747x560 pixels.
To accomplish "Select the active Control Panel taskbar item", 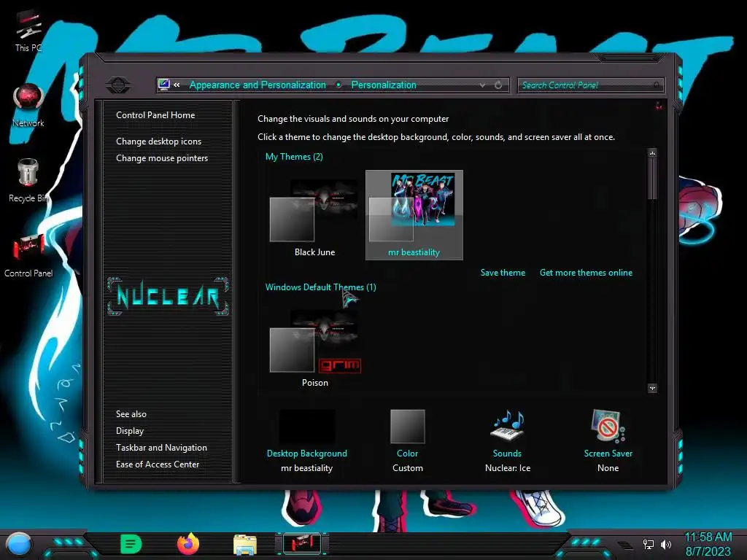I will coord(302,544).
